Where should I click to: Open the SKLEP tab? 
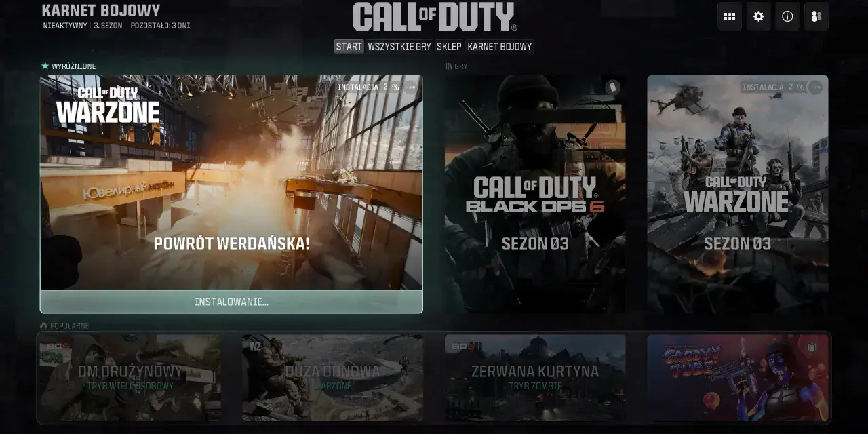(x=449, y=46)
